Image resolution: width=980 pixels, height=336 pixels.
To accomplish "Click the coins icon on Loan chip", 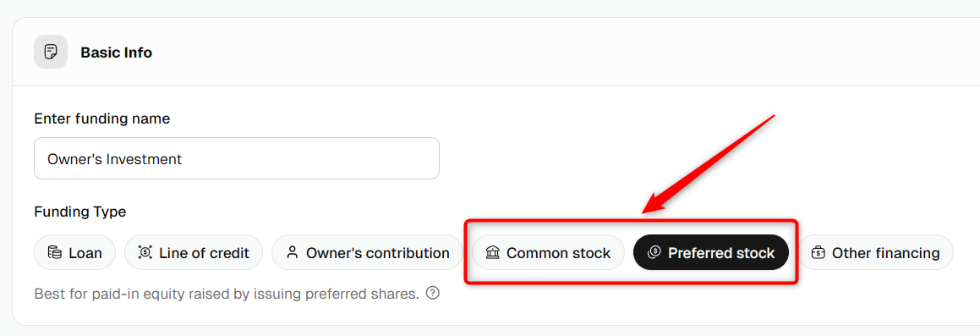I will coord(55,253).
